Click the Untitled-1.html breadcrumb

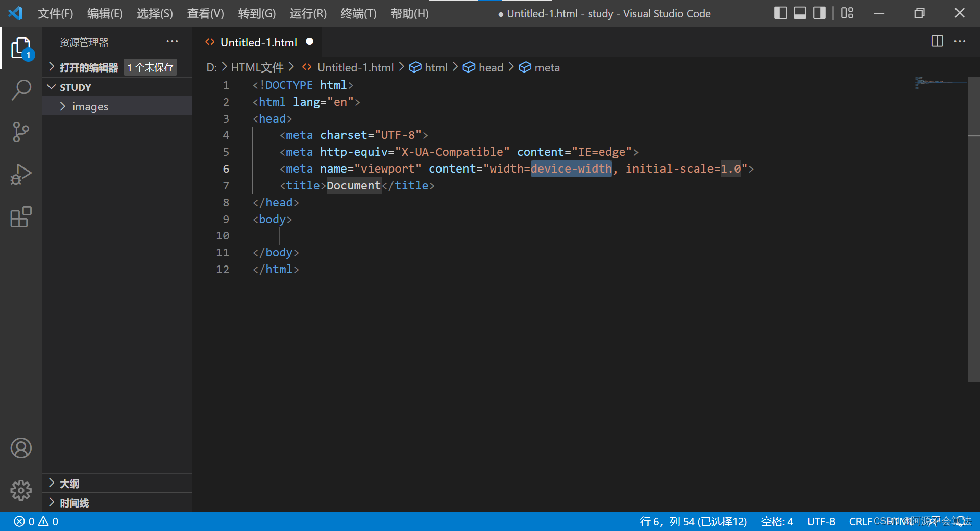(348, 67)
